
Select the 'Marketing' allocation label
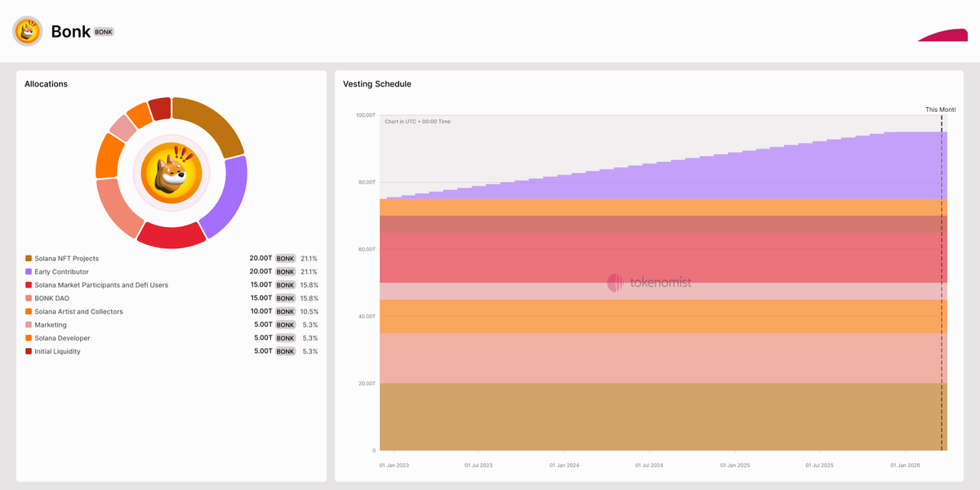click(51, 325)
